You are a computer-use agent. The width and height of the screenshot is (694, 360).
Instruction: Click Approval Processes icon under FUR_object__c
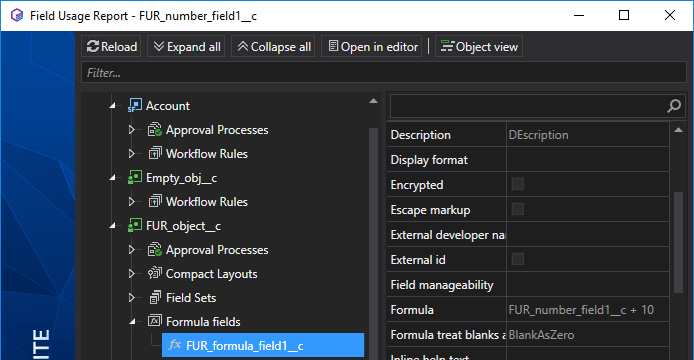click(x=154, y=249)
